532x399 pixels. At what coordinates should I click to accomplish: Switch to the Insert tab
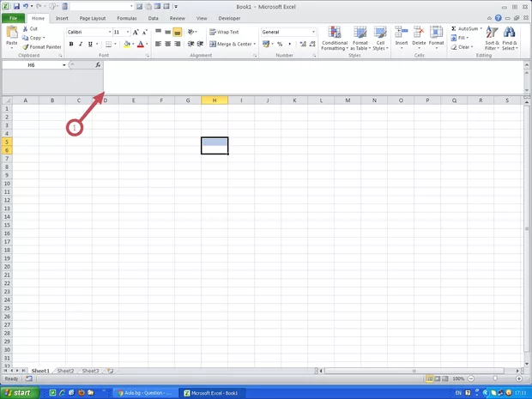pos(62,18)
